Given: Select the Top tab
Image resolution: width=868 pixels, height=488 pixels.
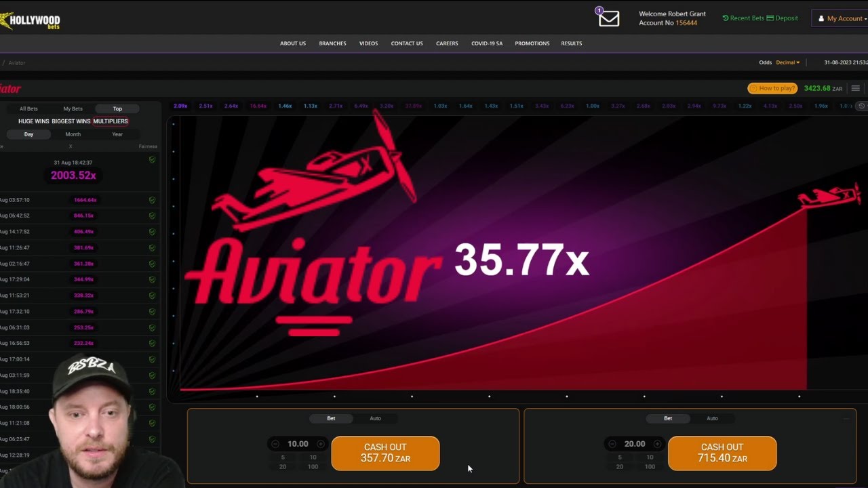Looking at the screenshot, I should click(x=117, y=108).
